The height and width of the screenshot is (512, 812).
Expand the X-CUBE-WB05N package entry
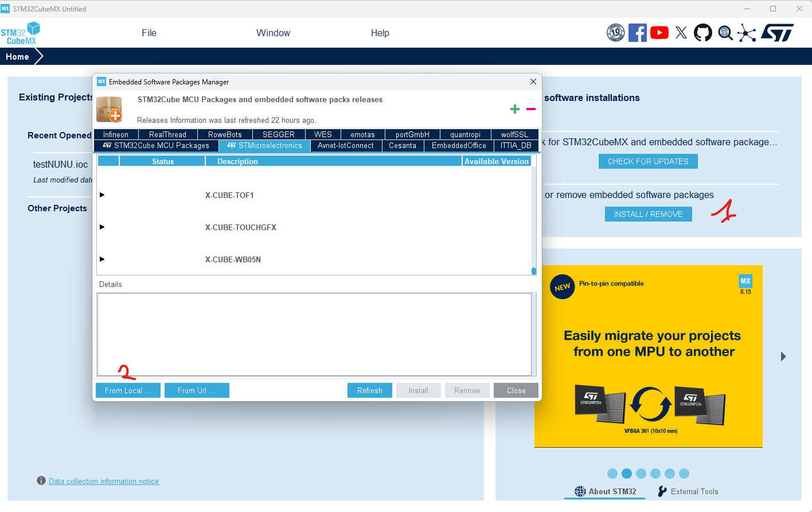click(102, 259)
